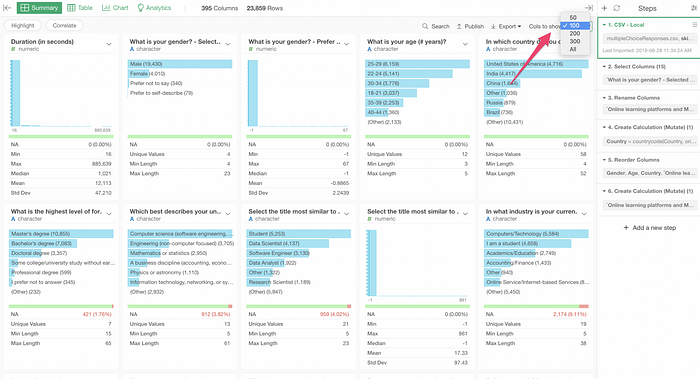The width and height of the screenshot is (700, 379).
Task: Choose 100 in the columns-to-show list
Action: point(575,25)
